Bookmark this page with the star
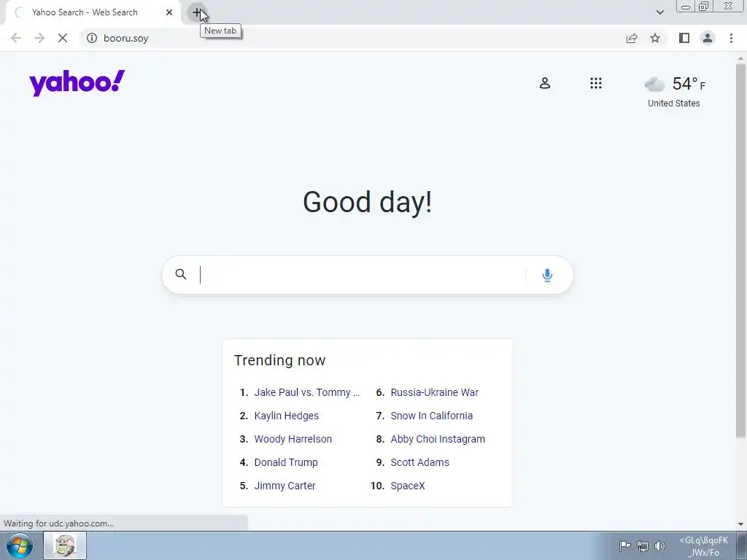The image size is (747, 560). (x=655, y=38)
